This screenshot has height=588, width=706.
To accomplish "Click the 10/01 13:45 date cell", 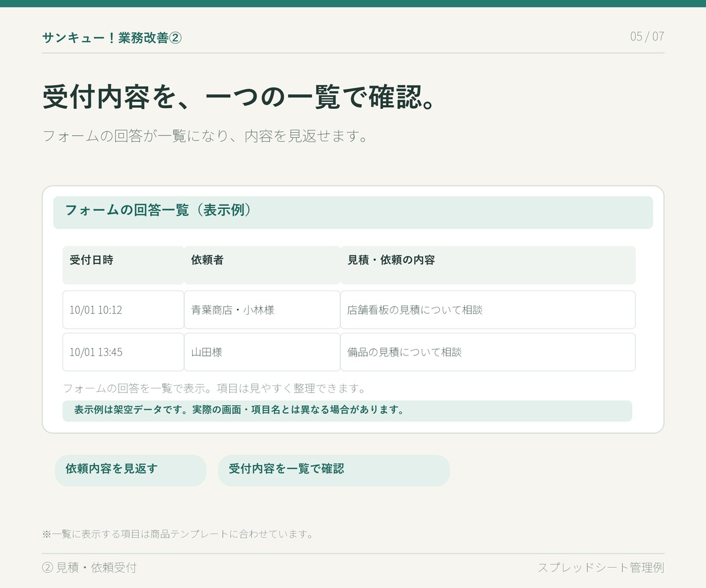I will point(123,352).
